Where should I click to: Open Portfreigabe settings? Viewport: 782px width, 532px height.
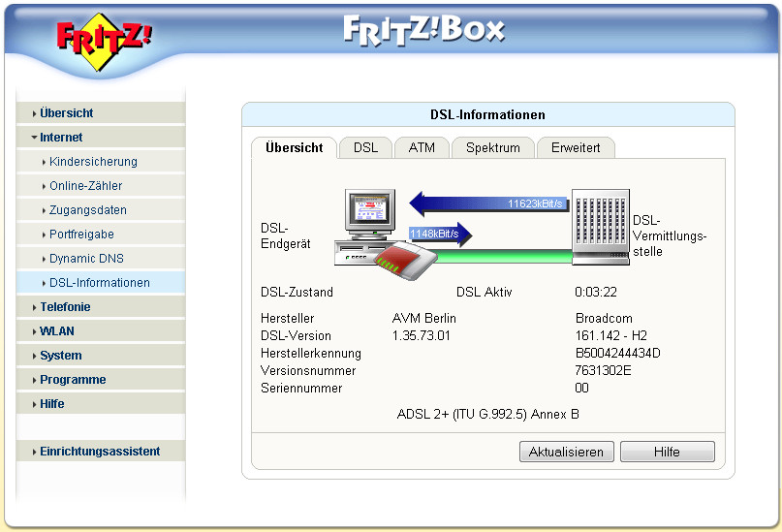click(100, 235)
